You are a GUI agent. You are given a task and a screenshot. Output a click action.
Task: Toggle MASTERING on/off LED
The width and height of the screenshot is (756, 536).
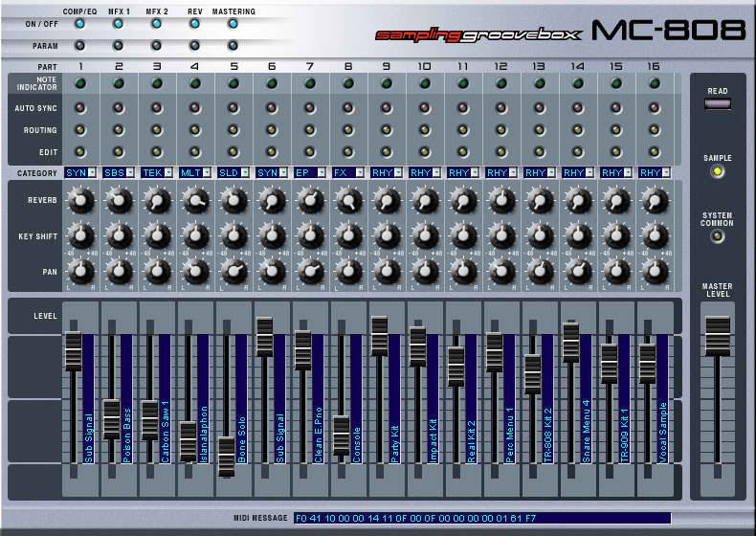[x=233, y=24]
